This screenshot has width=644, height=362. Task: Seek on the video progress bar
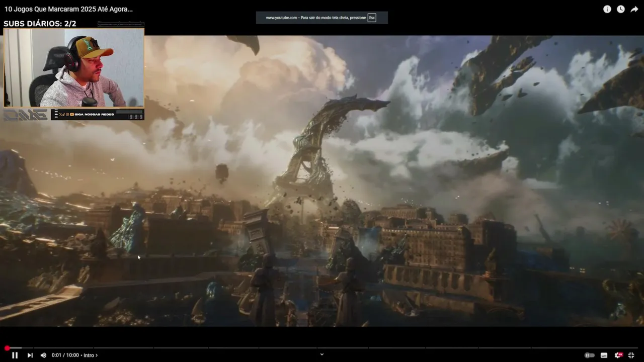coord(322,348)
